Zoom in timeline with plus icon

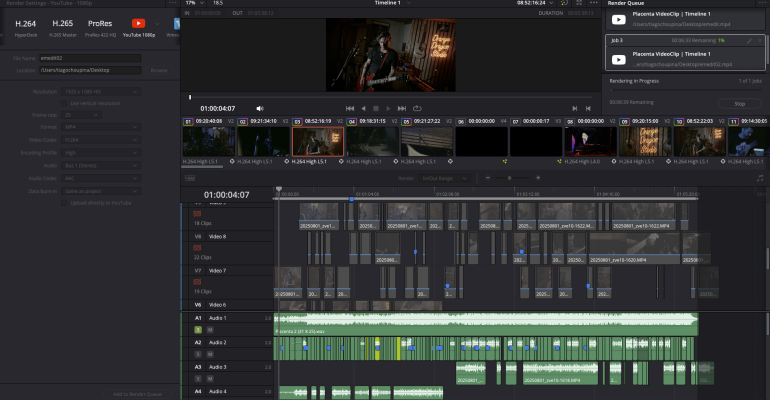click(x=538, y=178)
